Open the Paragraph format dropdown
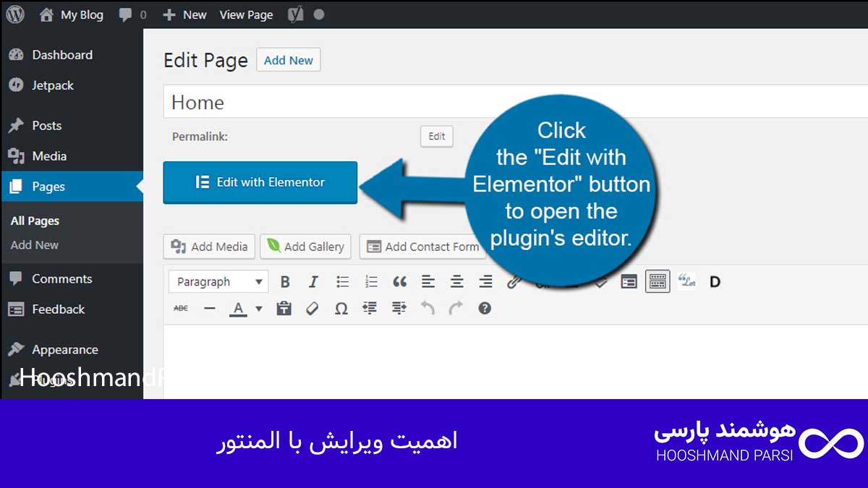This screenshot has height=488, width=868. [x=220, y=282]
